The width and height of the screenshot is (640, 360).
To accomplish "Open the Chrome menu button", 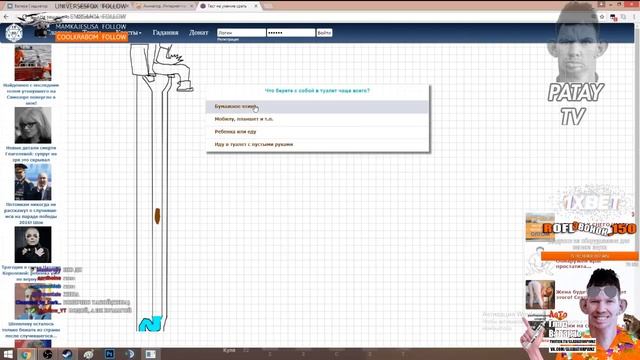I will 634,17.
